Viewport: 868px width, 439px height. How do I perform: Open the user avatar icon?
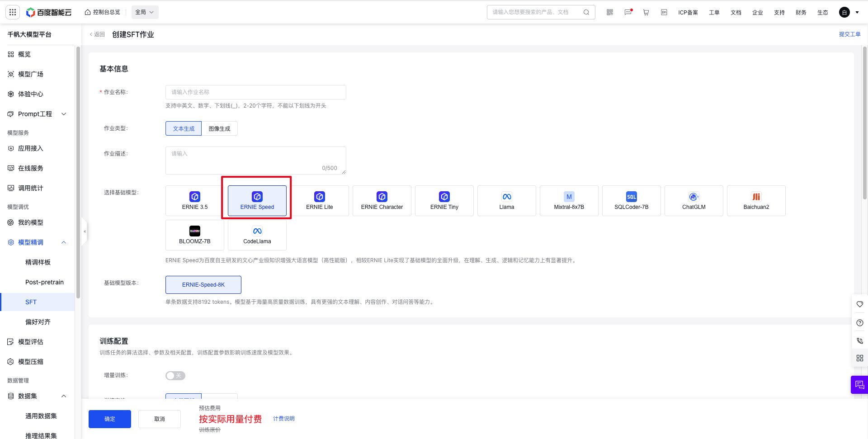coord(844,12)
